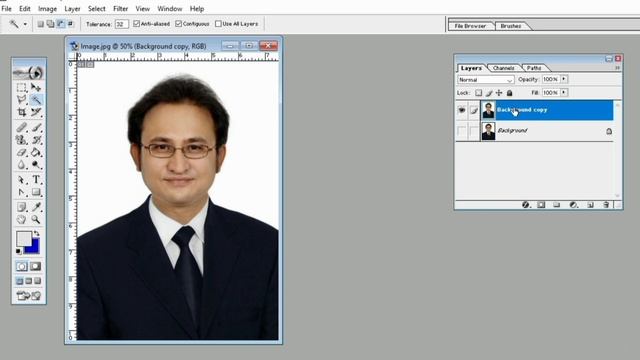This screenshot has height=360, width=640.
Task: Open the Normal blend mode dropdown
Action: pos(486,80)
